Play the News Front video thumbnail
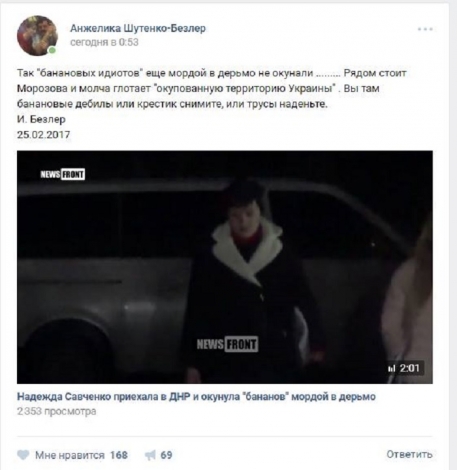 225,267
